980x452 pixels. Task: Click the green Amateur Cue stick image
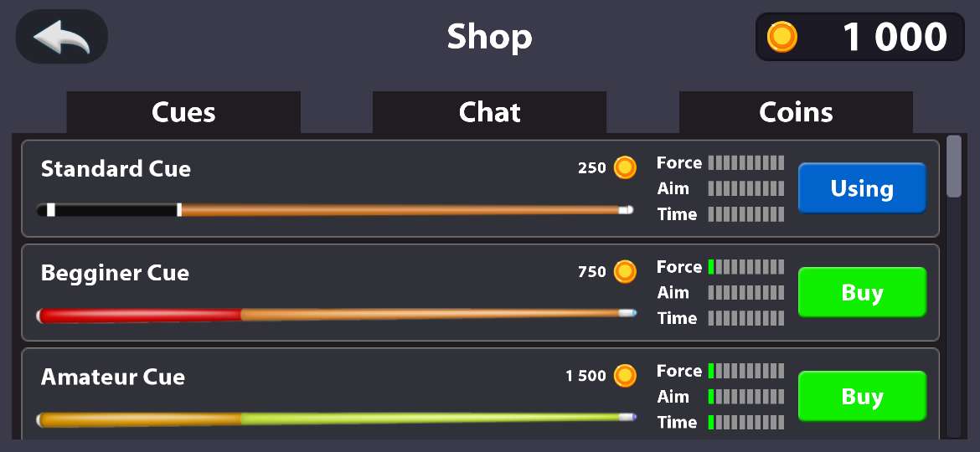click(x=335, y=418)
